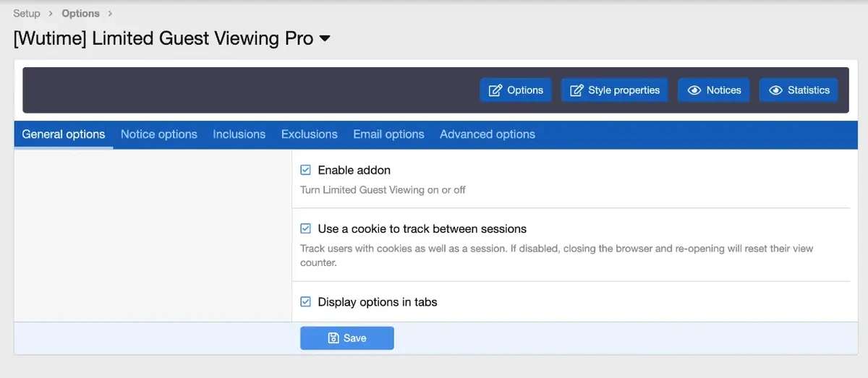The image size is (868, 378).
Task: Click the Options breadcrumb link
Action: point(80,14)
